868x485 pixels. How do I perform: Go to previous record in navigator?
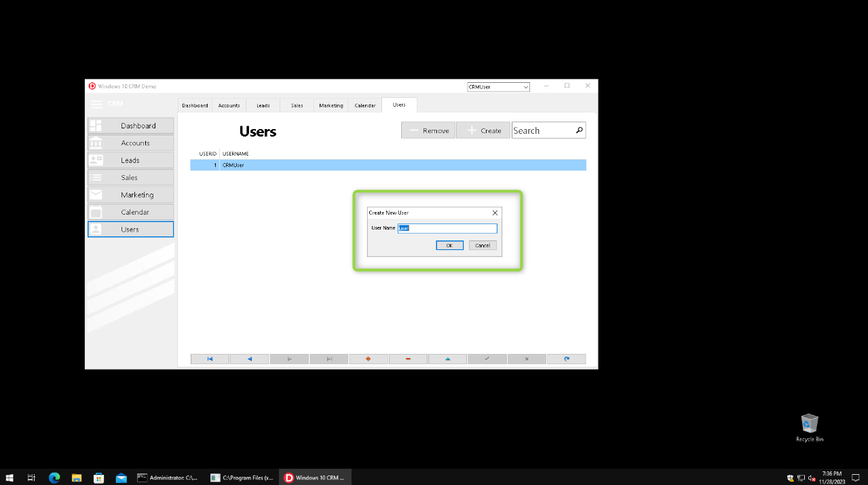click(250, 359)
